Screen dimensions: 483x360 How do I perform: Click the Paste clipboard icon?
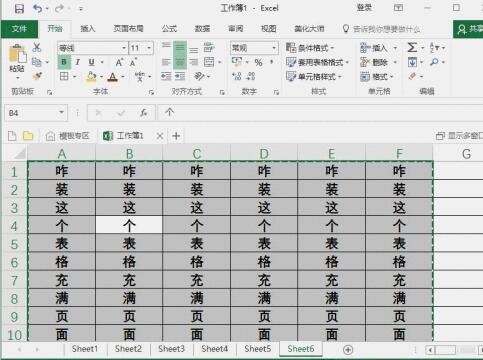17,54
